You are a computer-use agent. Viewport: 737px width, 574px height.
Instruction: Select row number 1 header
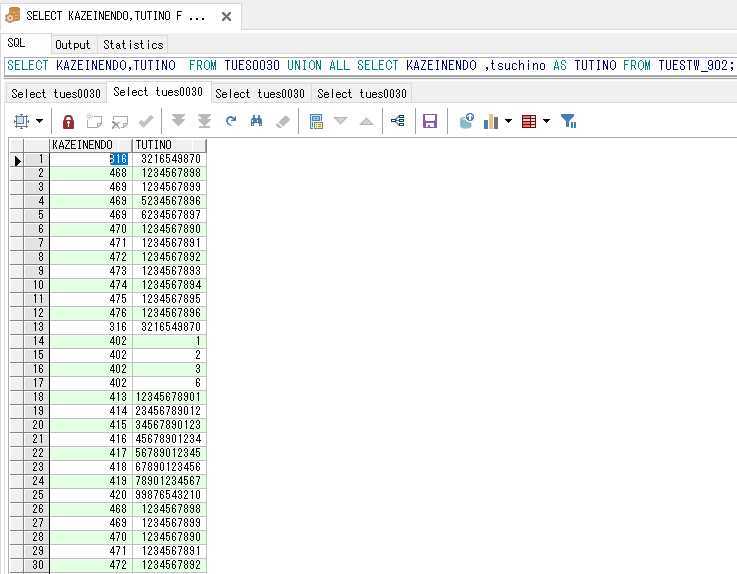point(36,159)
